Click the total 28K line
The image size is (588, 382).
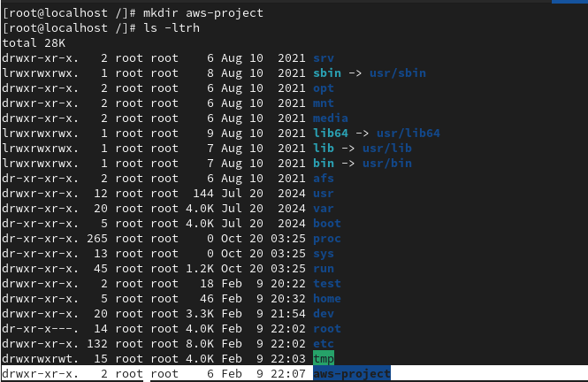34,43
